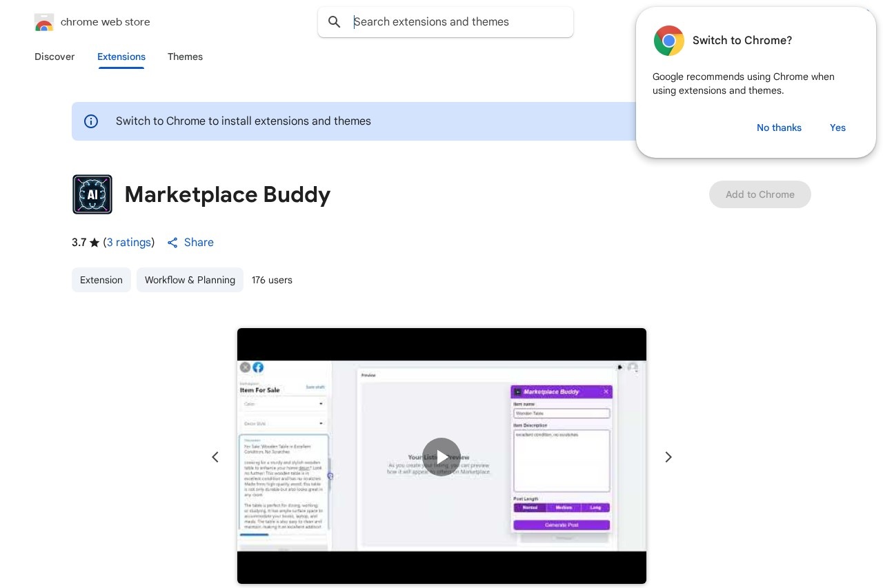The image size is (883, 588).
Task: Click the Chrome Web Store rainbow logo
Action: pos(44,22)
